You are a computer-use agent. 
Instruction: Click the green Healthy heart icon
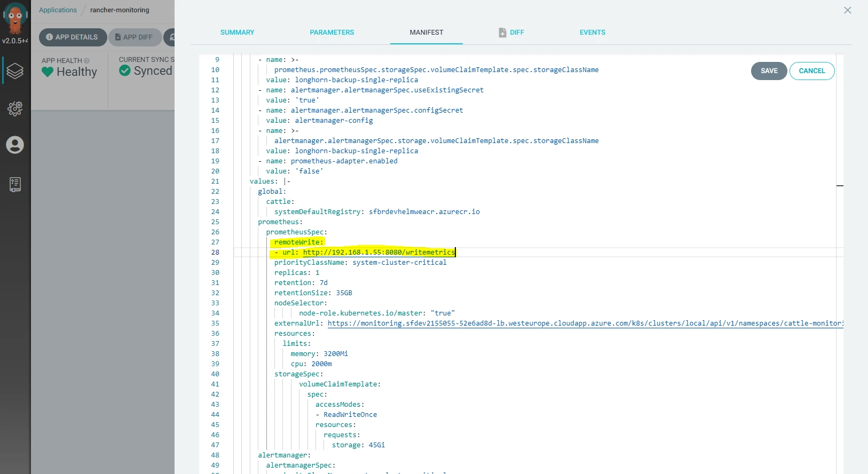coord(48,72)
